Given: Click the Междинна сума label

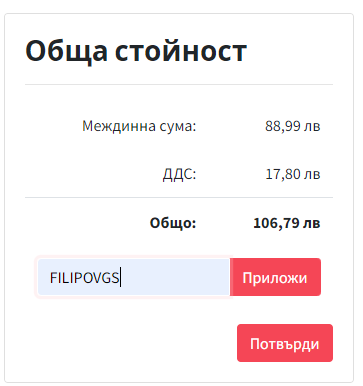Looking at the screenshot, I should tap(139, 126).
